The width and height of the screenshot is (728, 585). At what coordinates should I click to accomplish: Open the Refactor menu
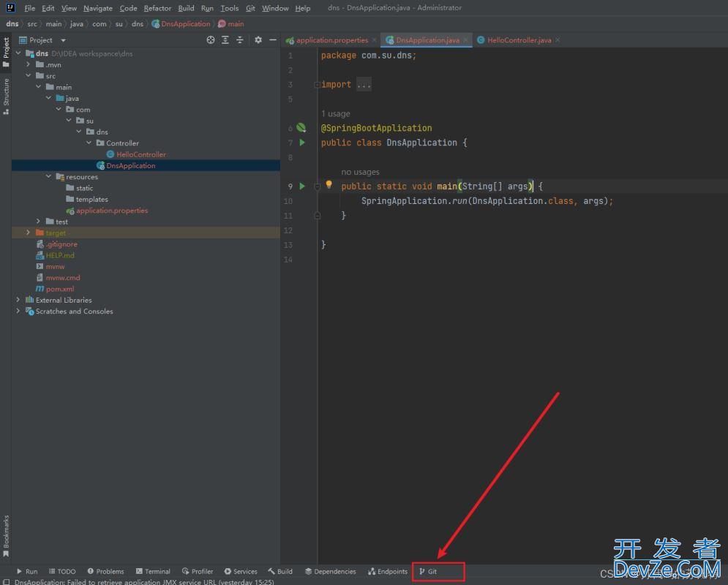[157, 8]
